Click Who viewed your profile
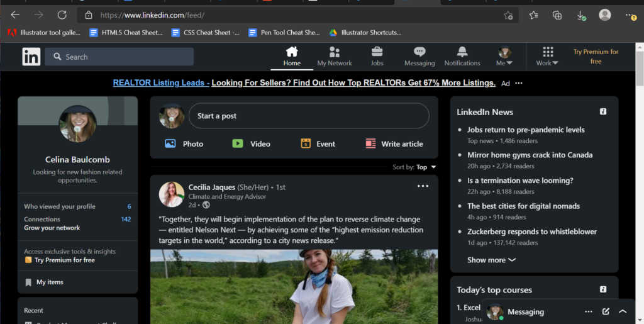 tap(77, 206)
